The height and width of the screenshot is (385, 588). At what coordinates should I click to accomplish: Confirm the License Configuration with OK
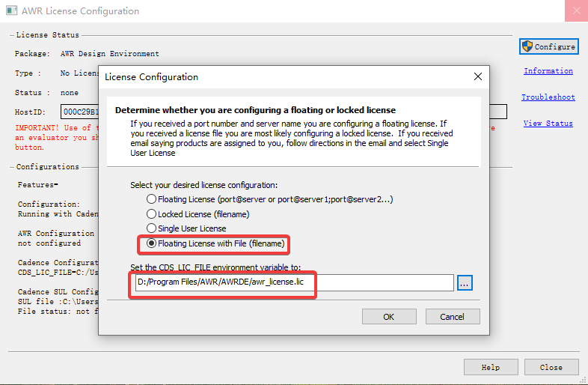point(389,317)
